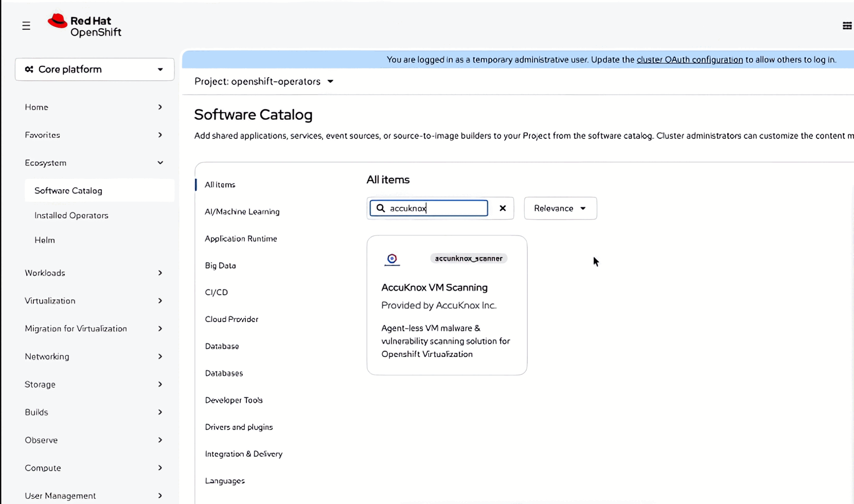Expand the Favorites navigation section
This screenshot has width=854, height=504.
click(94, 135)
